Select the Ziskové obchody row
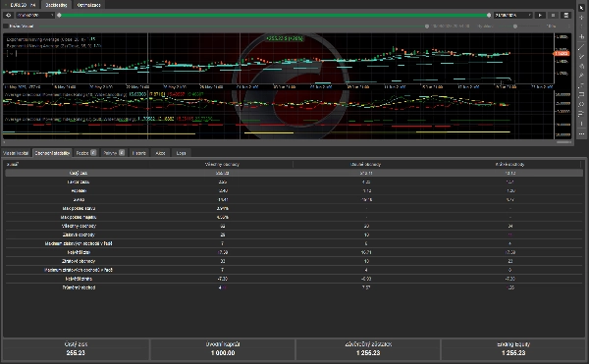 pos(294,234)
